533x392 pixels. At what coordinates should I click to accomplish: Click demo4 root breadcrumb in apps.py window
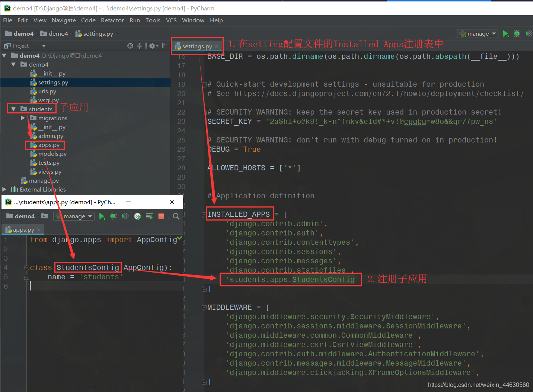pos(21,216)
